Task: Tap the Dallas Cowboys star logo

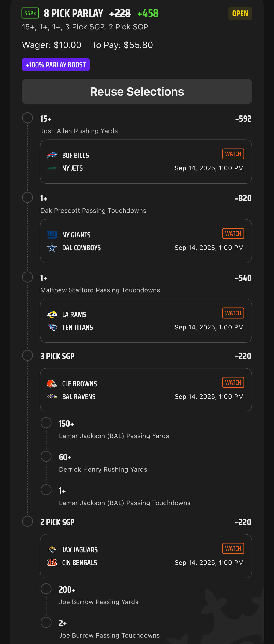Action: pos(52,248)
